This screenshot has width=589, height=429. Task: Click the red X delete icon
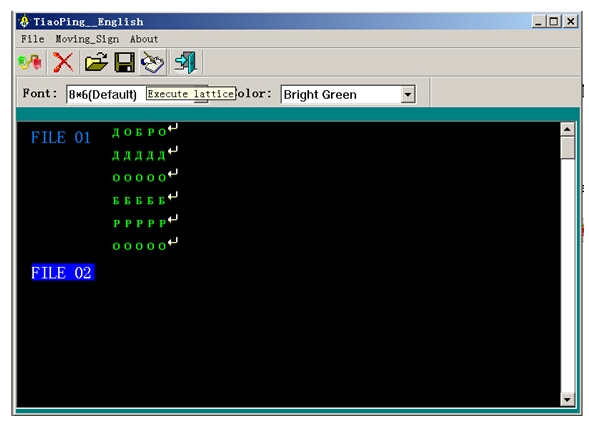[x=63, y=62]
